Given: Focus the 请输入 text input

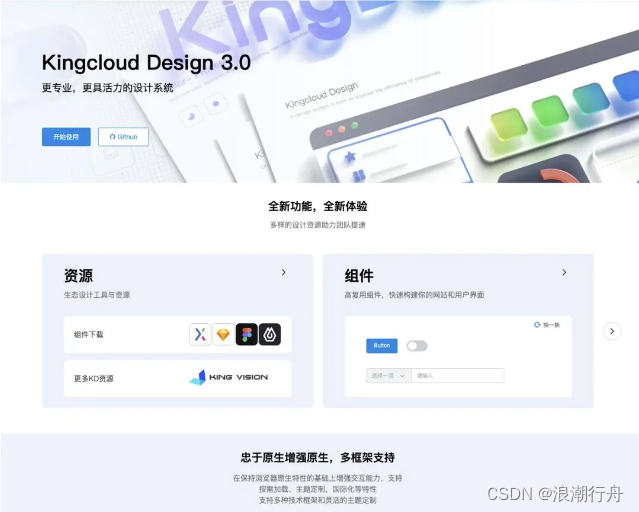Looking at the screenshot, I should pyautogui.click(x=458, y=376).
